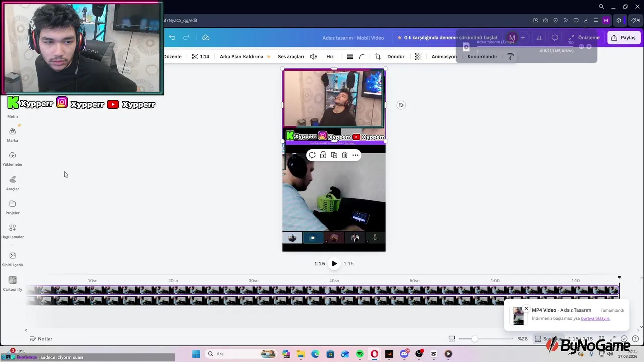
Task: Play the video preview
Action: tap(334, 264)
